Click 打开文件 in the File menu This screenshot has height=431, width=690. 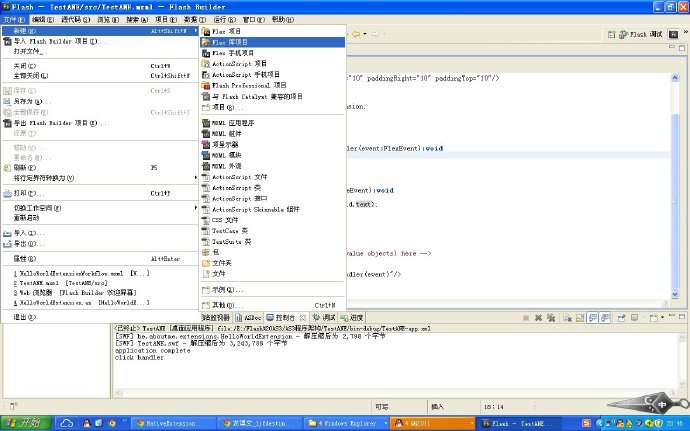click(x=100, y=51)
